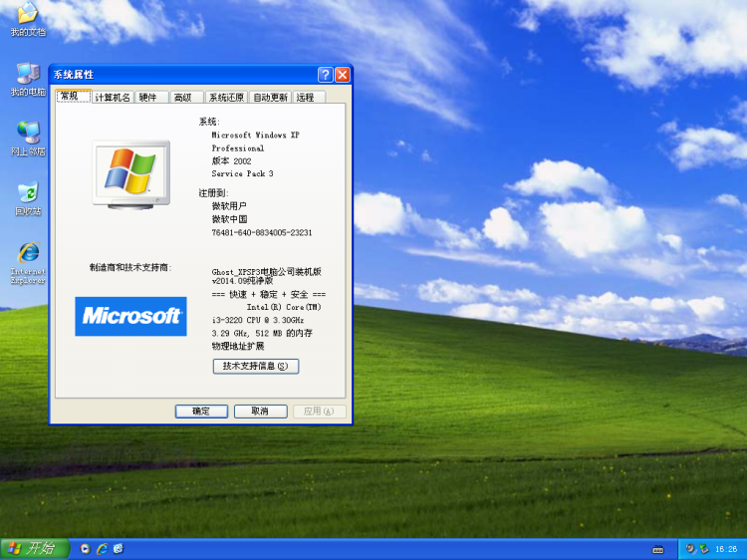This screenshot has width=747, height=560.
Task: Open the 我的文档 desktop icon
Action: [x=28, y=19]
